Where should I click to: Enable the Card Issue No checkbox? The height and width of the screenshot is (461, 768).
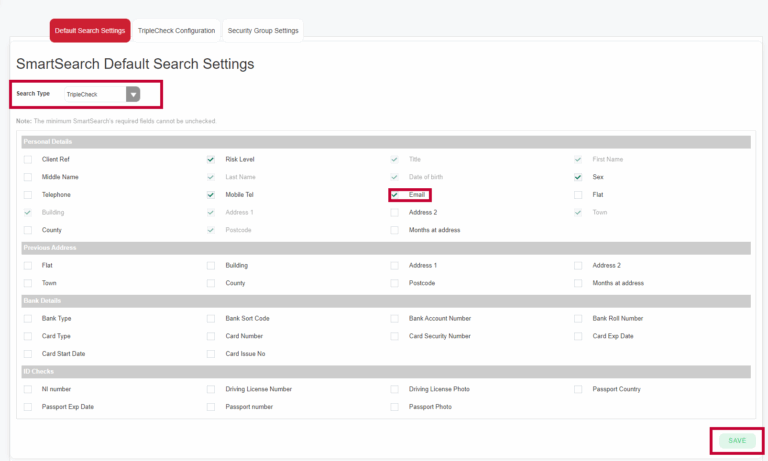(211, 354)
